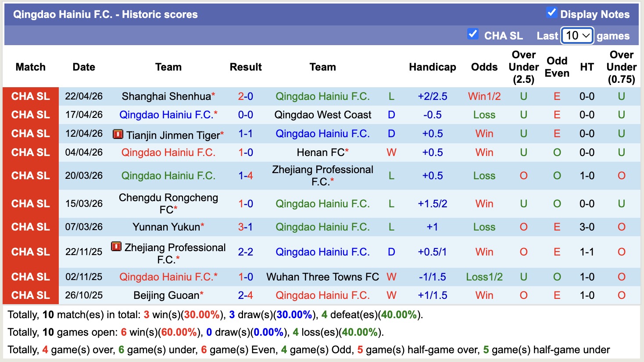Screen dimensions: 644x362
Task: Click the Odd Even column header
Action: 557,67
